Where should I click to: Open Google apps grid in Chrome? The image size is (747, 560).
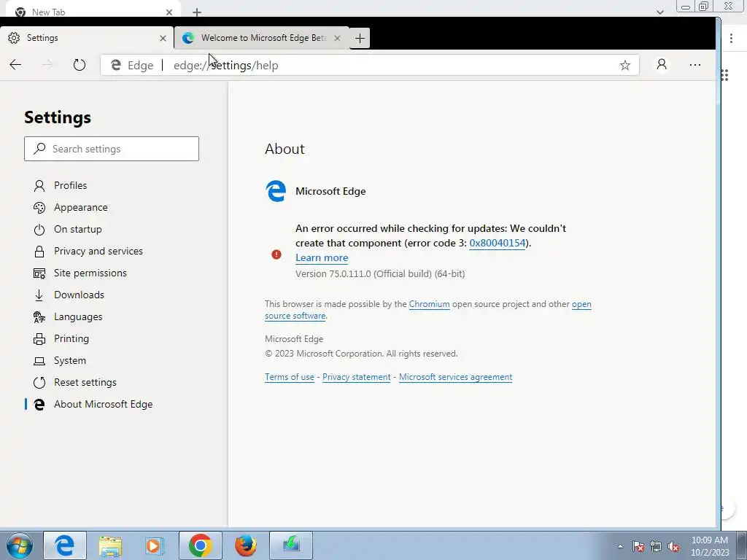(x=725, y=75)
